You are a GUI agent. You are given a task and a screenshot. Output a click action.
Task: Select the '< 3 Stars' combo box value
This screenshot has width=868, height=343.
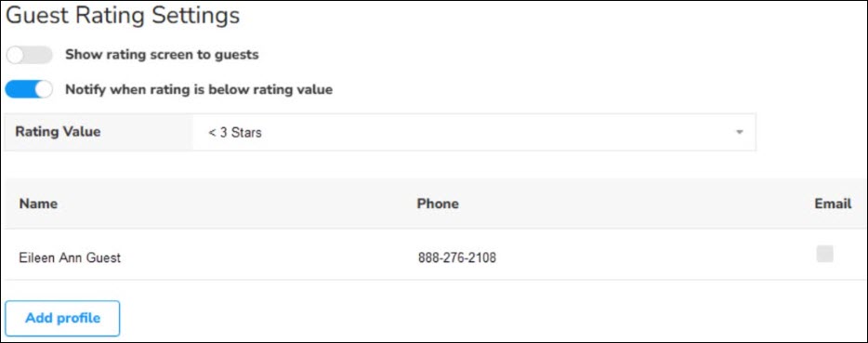[x=235, y=133]
